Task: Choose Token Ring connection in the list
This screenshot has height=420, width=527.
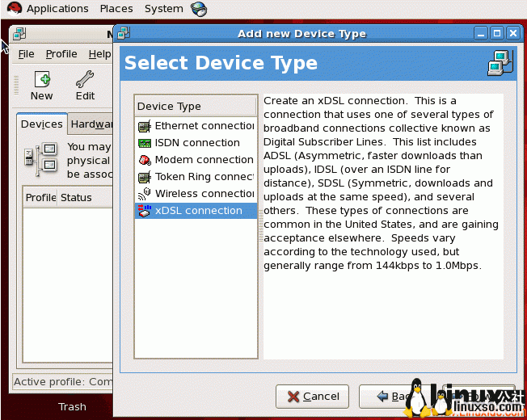Action: (x=196, y=177)
